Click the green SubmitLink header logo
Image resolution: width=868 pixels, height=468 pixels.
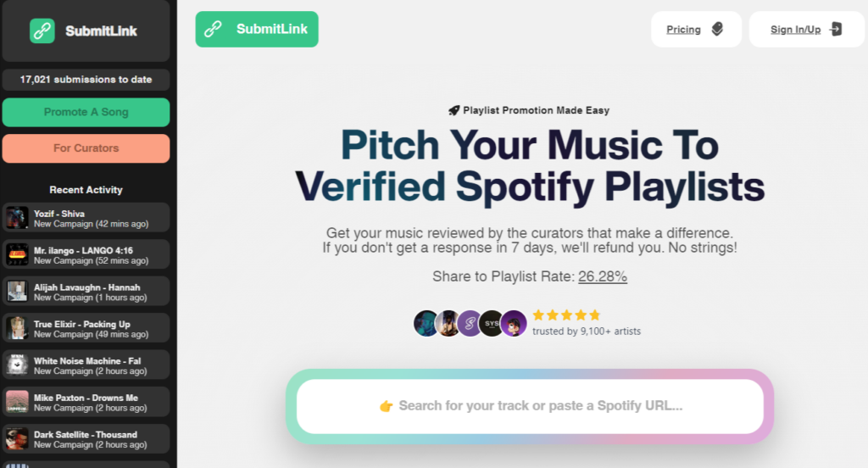click(x=257, y=30)
